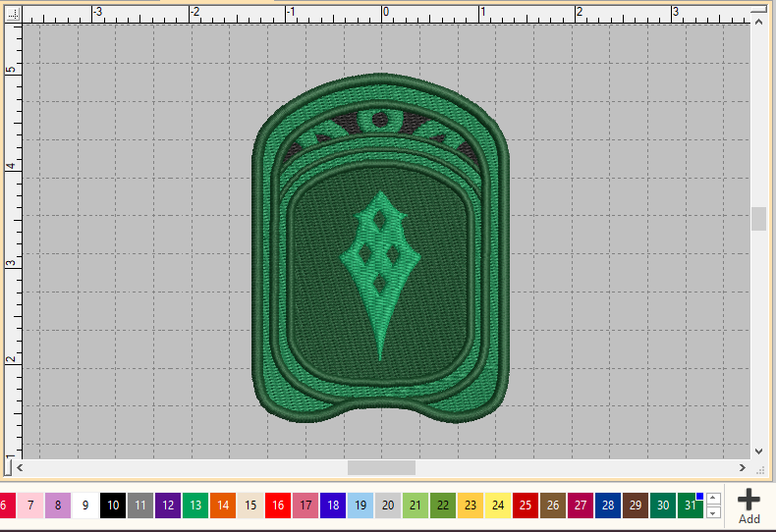Select color swatch 30 dark green
776x532 pixels.
(x=663, y=505)
